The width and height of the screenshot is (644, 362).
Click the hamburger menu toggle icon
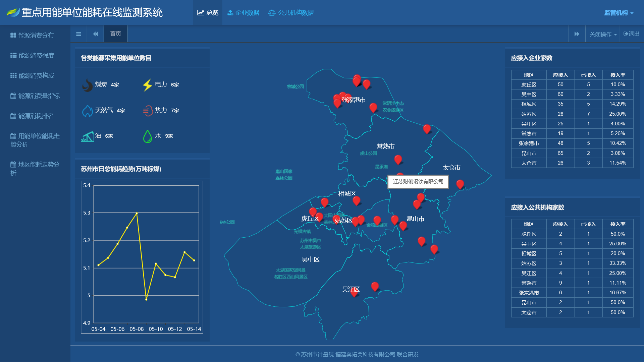78,34
